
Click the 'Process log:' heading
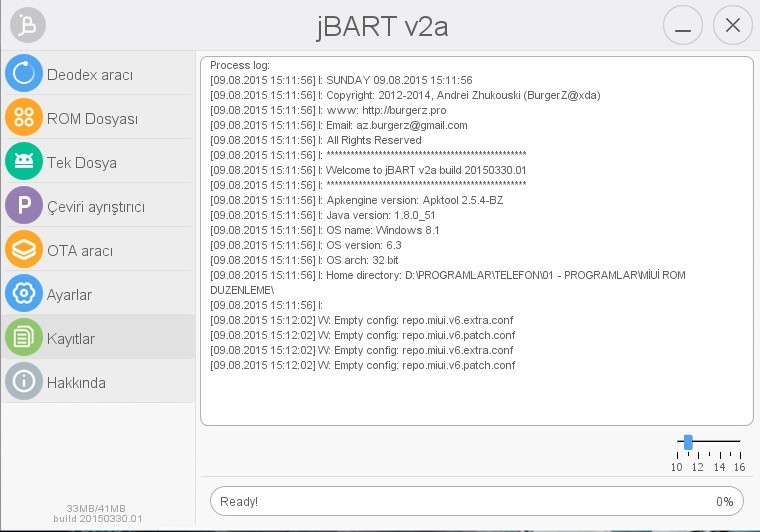[240, 65]
